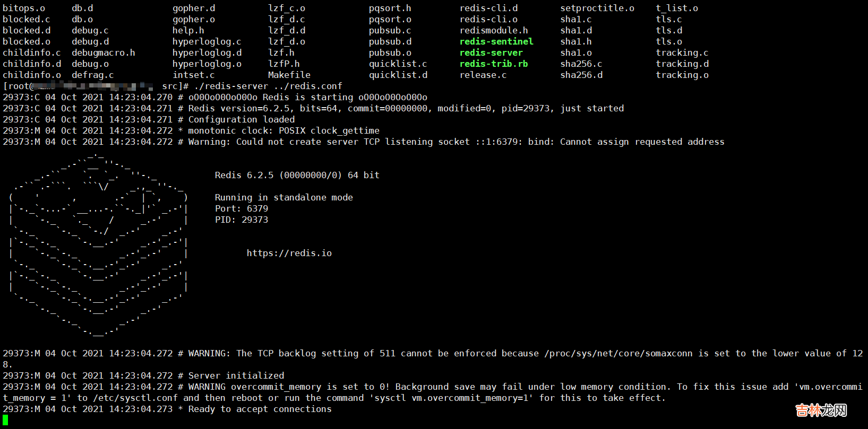Click the ./redis-server ../redis.conf command
868x429 pixels.
268,86
